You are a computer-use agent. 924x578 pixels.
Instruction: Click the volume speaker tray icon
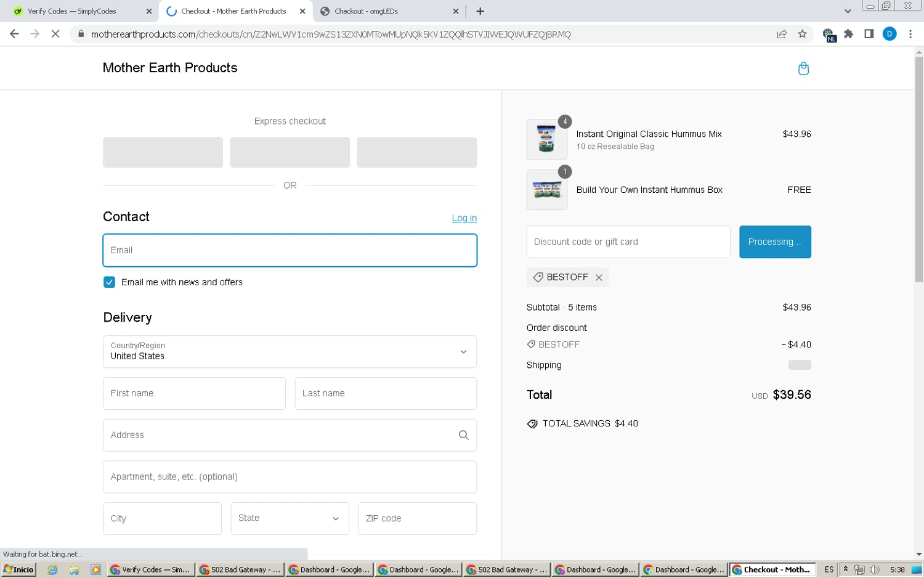pos(874,570)
